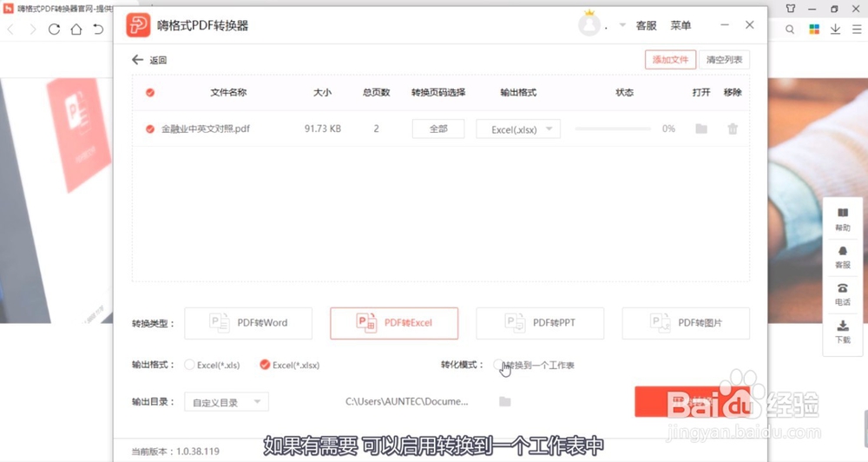Viewport: 868px width, 462px height.
Task: Browse output directory with folder icon
Action: click(x=505, y=401)
